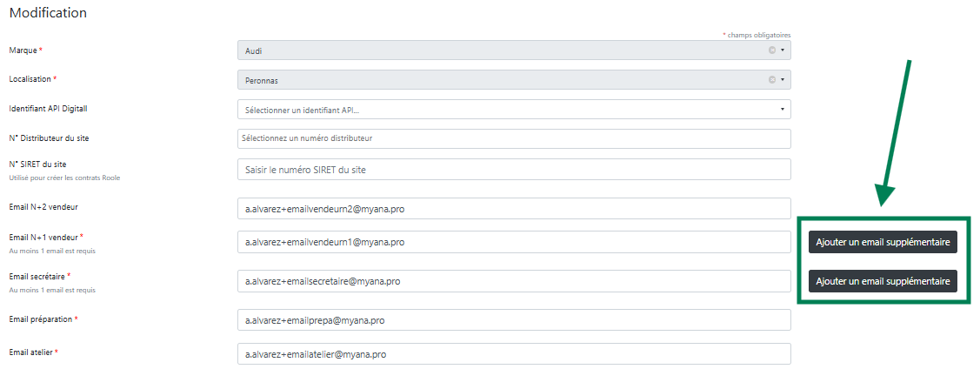Image resolution: width=980 pixels, height=369 pixels.
Task: Click the Email N+2 vendeur input
Action: [513, 209]
